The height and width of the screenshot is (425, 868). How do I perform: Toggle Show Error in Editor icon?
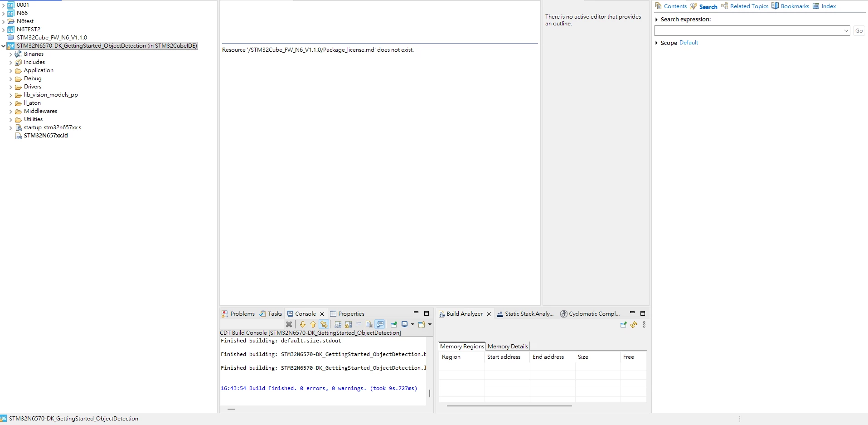[x=324, y=324]
